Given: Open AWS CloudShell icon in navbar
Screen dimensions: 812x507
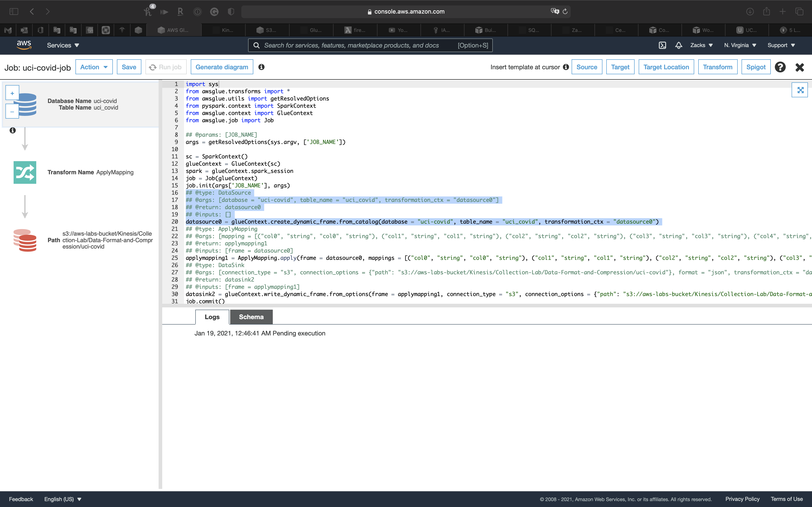Looking at the screenshot, I should click(662, 45).
